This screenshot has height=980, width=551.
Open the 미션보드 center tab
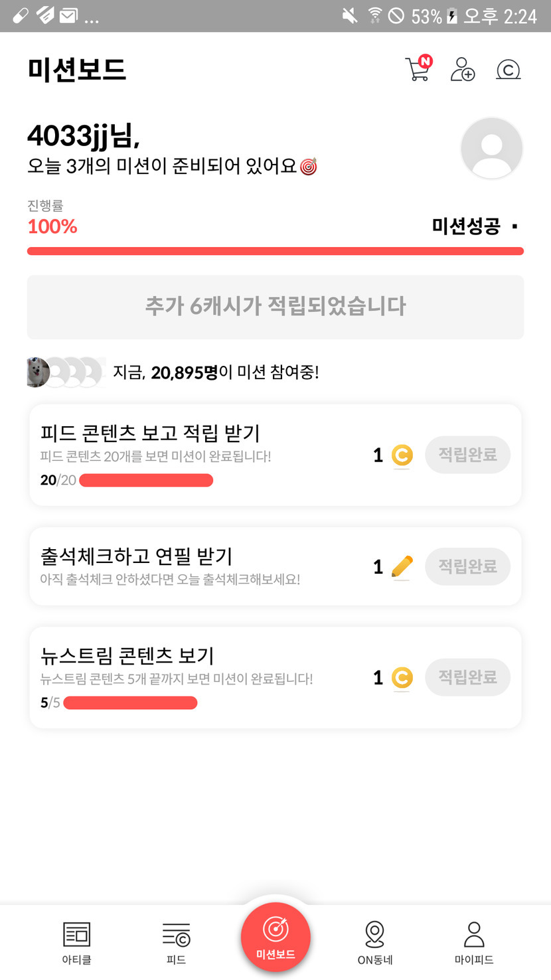pos(275,937)
